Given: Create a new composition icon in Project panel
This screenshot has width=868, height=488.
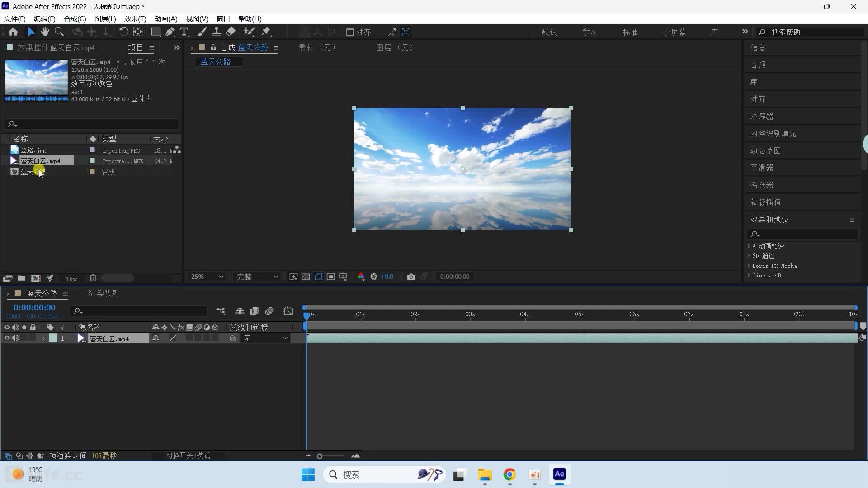Looking at the screenshot, I should point(35,278).
